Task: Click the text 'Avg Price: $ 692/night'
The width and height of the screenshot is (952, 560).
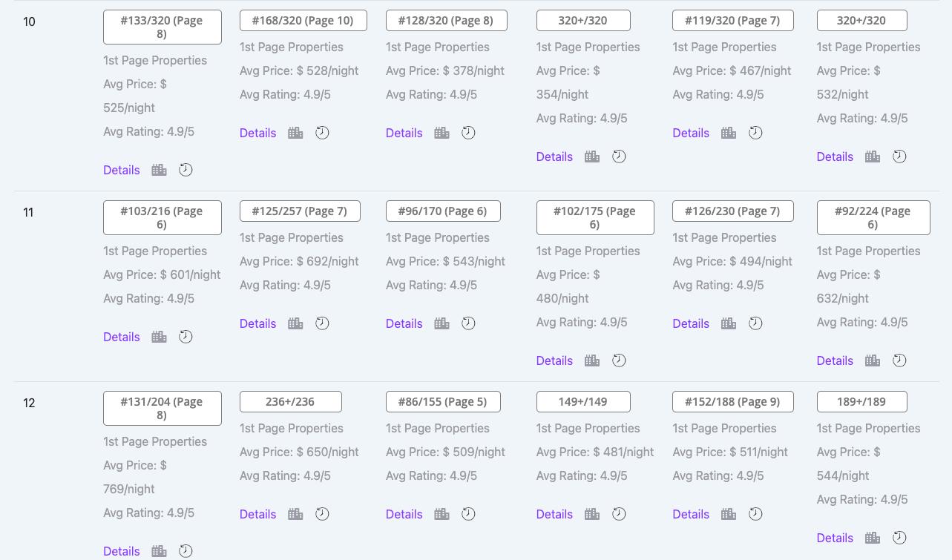Action: tap(299, 261)
